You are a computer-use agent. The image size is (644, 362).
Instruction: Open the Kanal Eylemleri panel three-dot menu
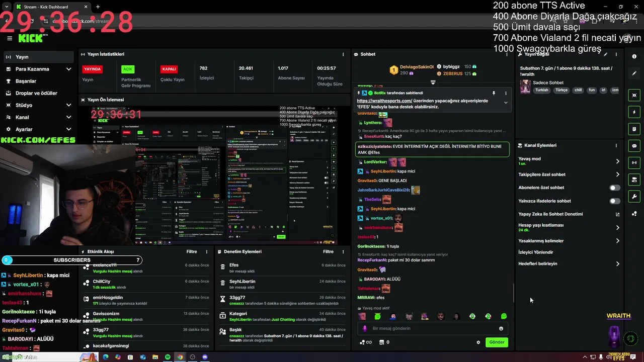[x=616, y=145]
